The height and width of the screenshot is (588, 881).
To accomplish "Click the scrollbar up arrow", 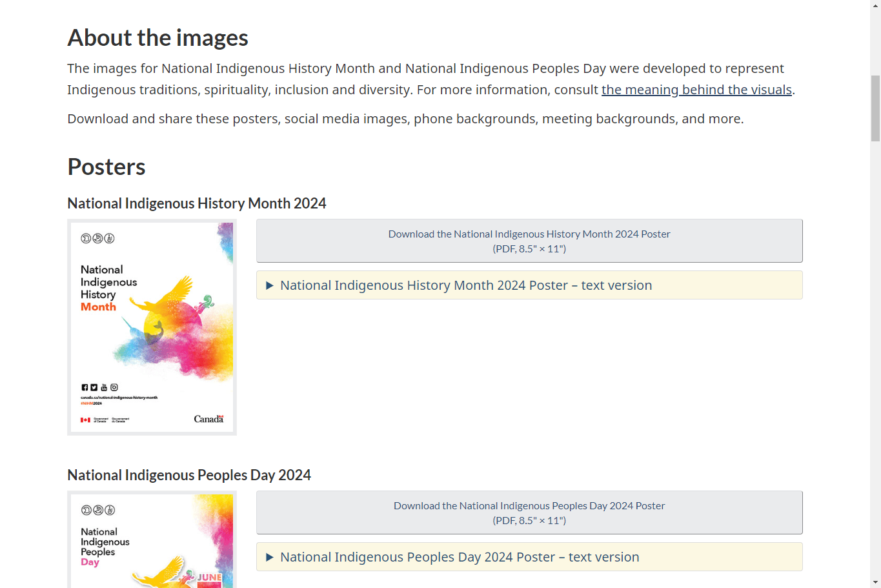I will (875, 6).
